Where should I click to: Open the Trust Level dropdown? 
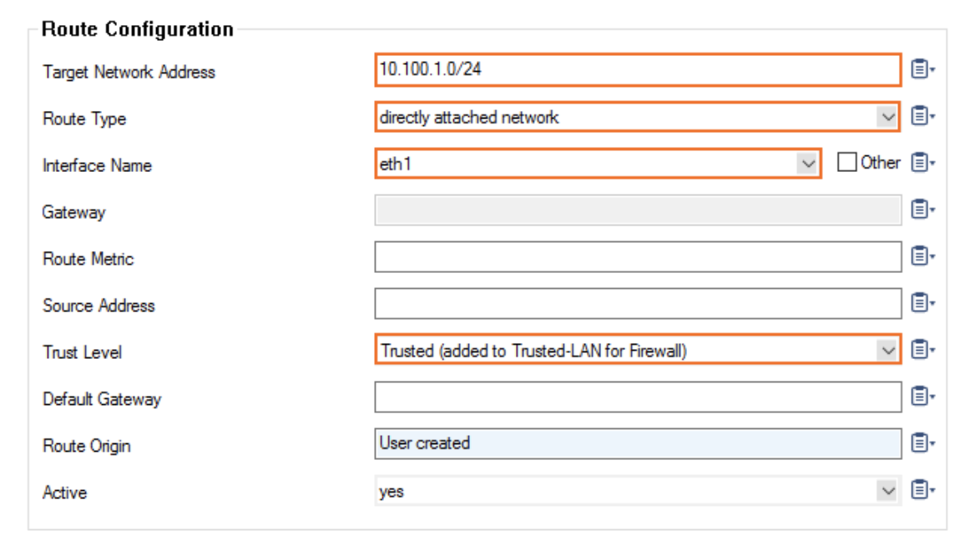pos(887,351)
